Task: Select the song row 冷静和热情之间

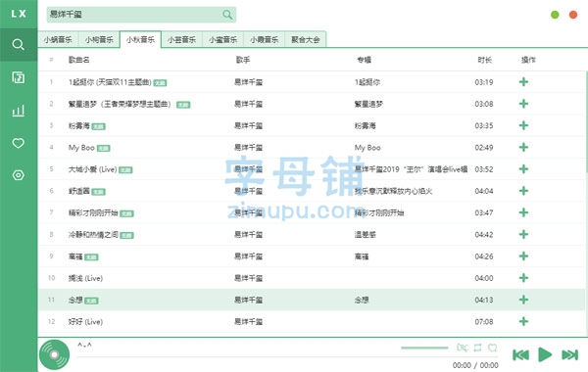Action: click(312, 234)
